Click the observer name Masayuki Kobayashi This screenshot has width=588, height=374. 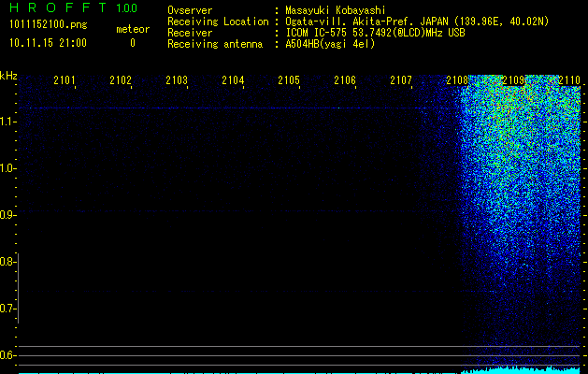336,10
